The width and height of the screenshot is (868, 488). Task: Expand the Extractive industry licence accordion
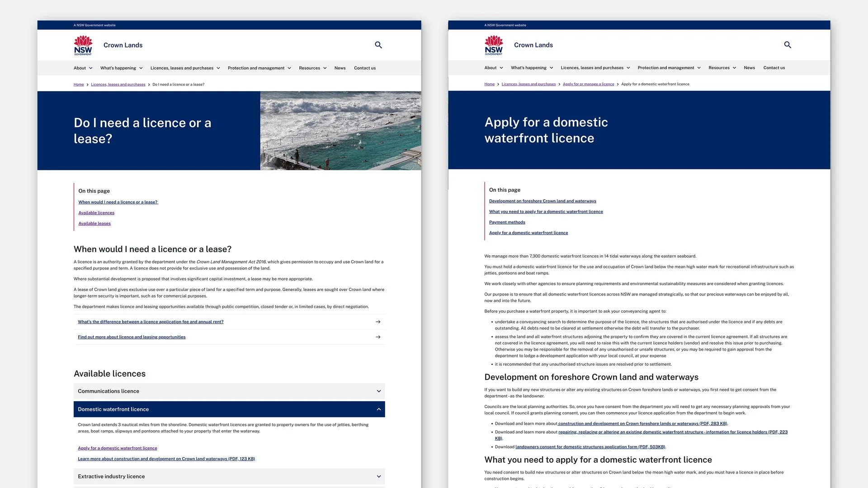pyautogui.click(x=379, y=477)
